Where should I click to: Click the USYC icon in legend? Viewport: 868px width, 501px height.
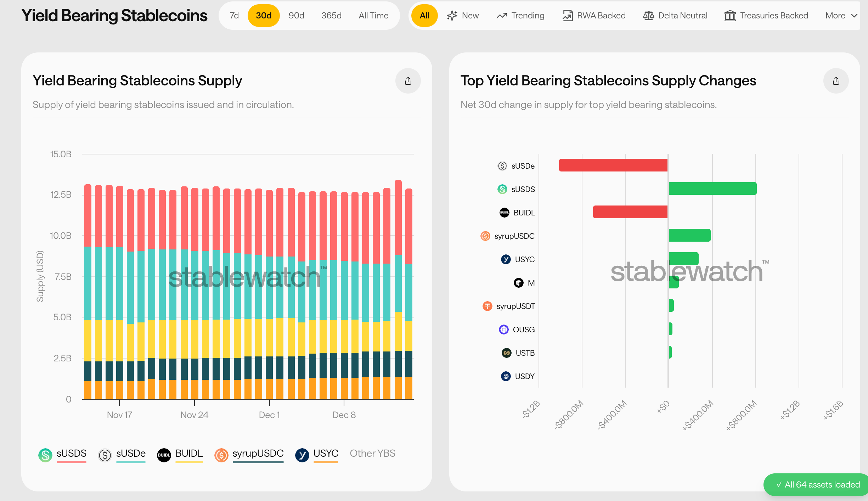[302, 455]
